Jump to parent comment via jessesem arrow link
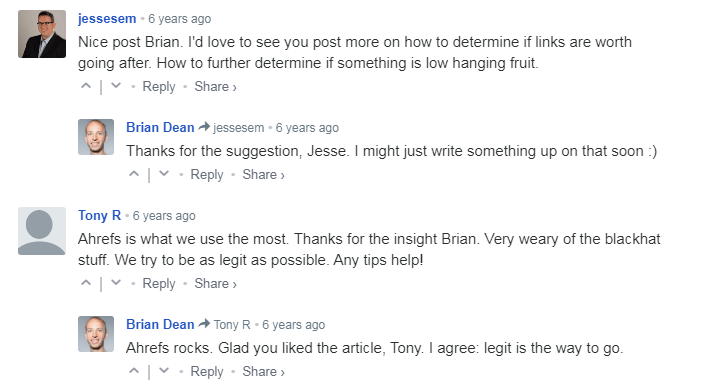This screenshot has width=716, height=387. tap(232, 127)
